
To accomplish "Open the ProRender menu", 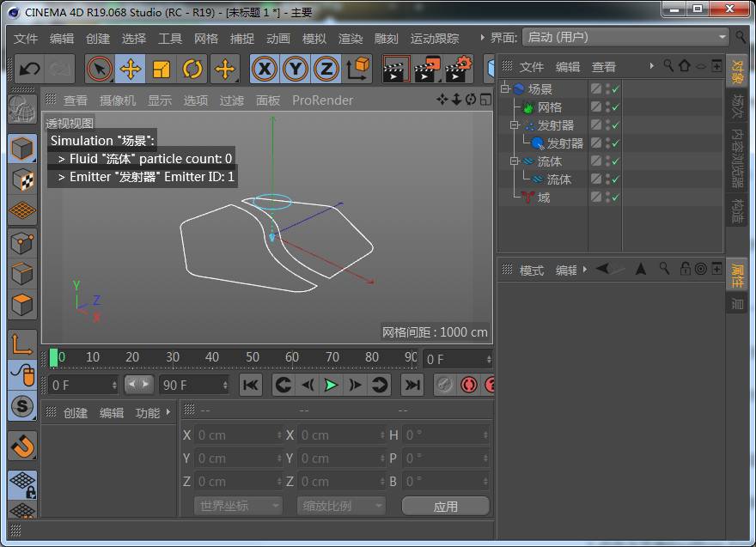I will coord(324,100).
